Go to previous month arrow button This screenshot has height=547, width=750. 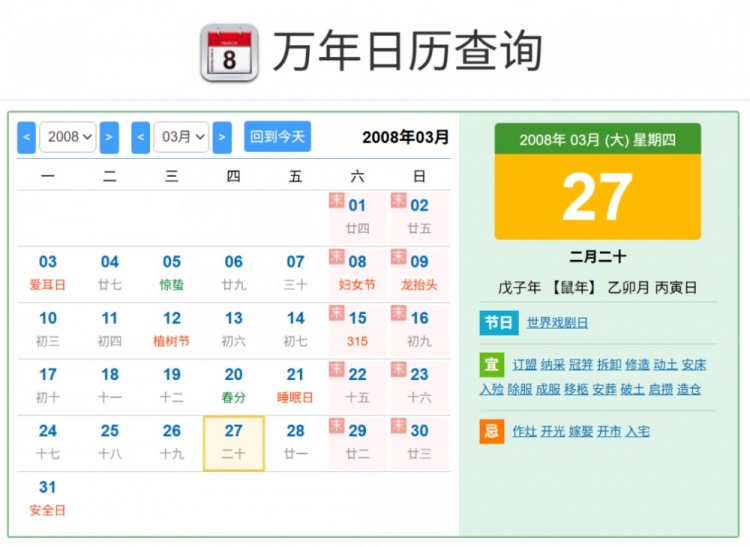(141, 137)
